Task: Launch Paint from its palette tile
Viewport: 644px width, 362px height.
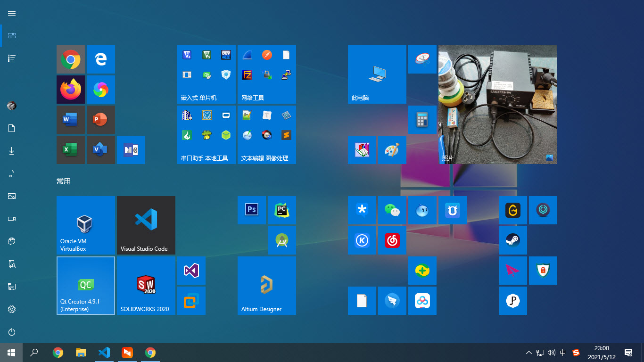Action: tap(392, 150)
